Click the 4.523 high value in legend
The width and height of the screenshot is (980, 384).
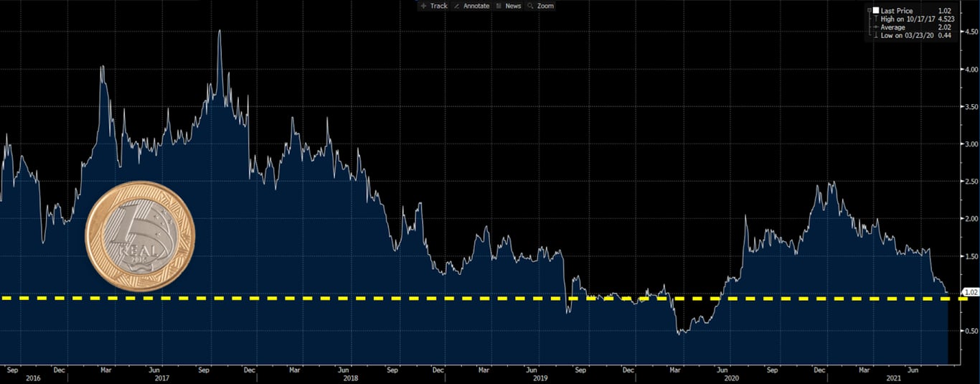946,19
